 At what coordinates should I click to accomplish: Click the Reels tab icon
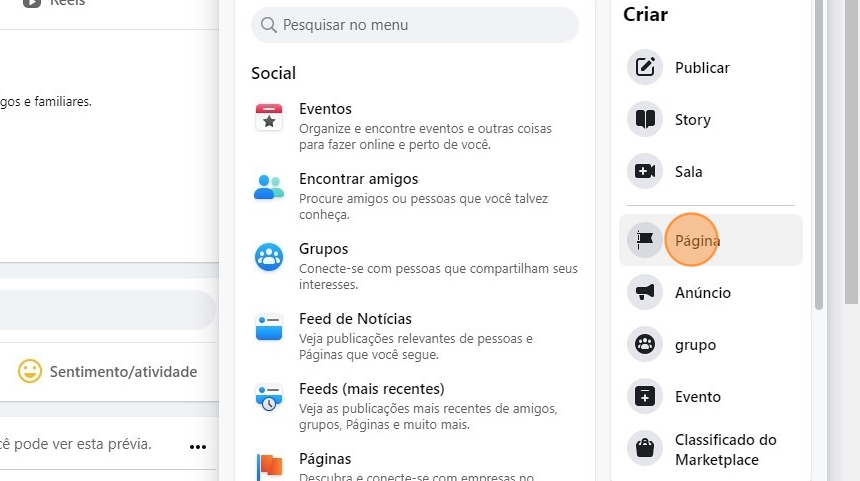32,3
